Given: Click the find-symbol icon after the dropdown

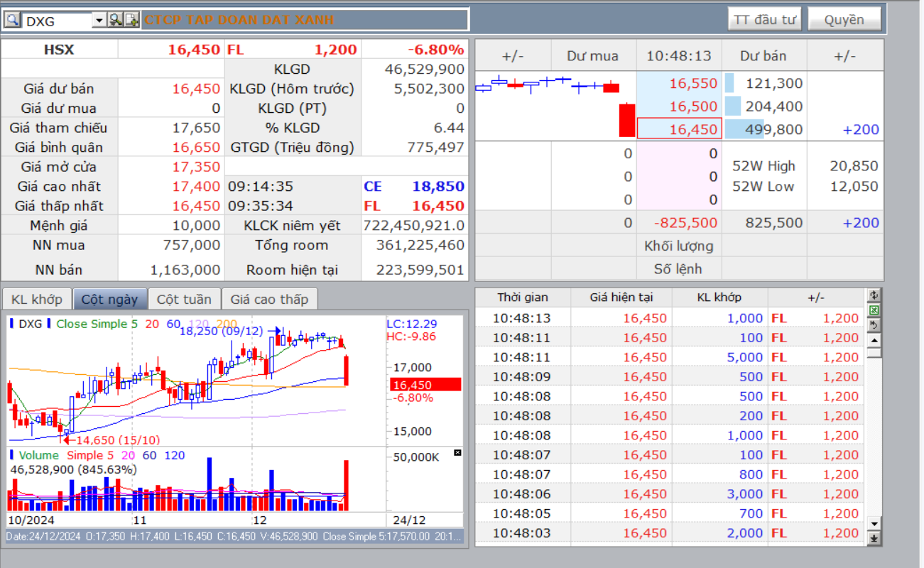Looking at the screenshot, I should [x=115, y=20].
